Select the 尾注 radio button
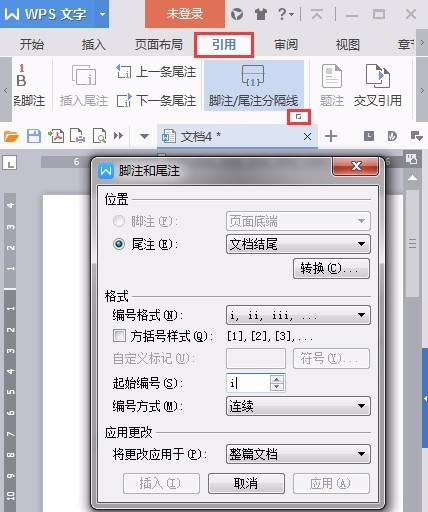 point(119,244)
